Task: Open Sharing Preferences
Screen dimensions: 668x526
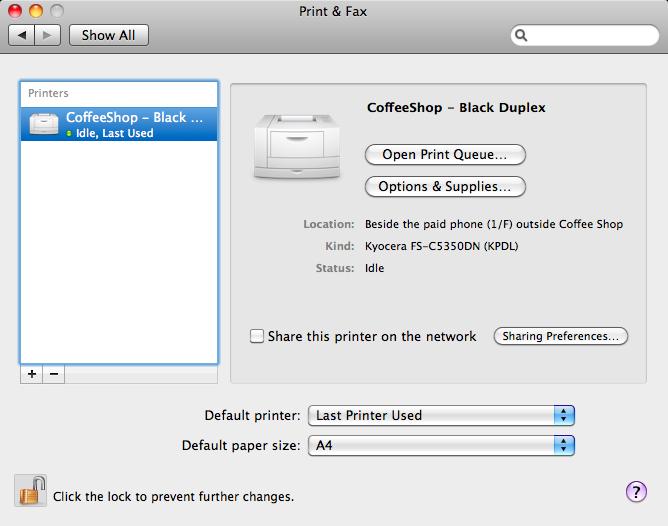Action: pos(560,337)
